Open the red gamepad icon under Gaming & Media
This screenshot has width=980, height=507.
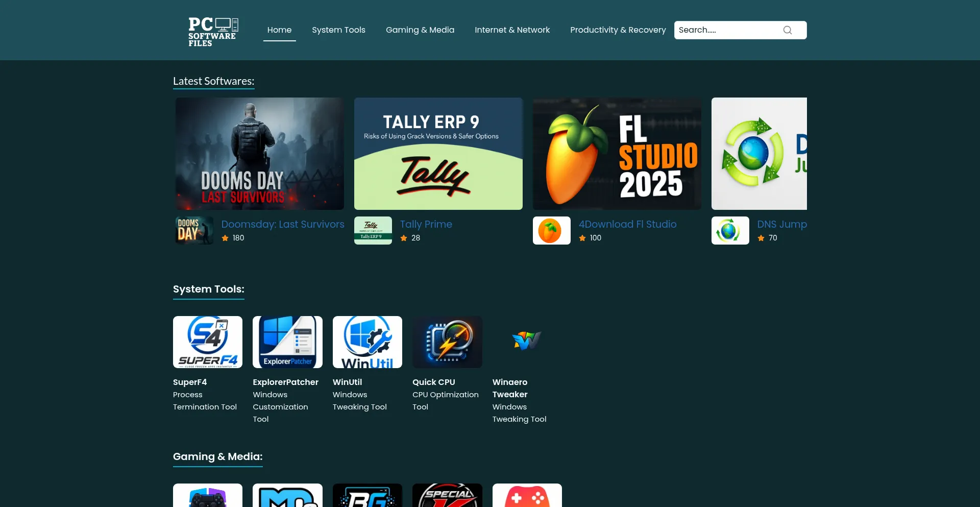point(527,495)
